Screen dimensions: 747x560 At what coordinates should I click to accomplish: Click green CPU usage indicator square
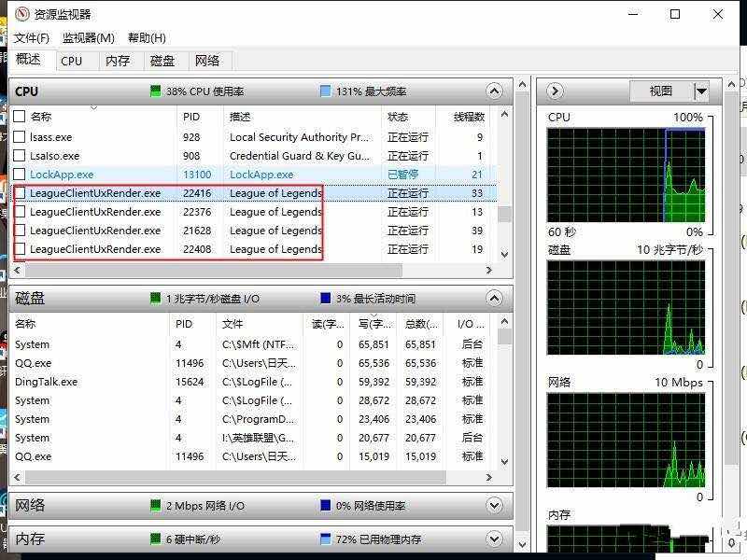[x=155, y=91]
